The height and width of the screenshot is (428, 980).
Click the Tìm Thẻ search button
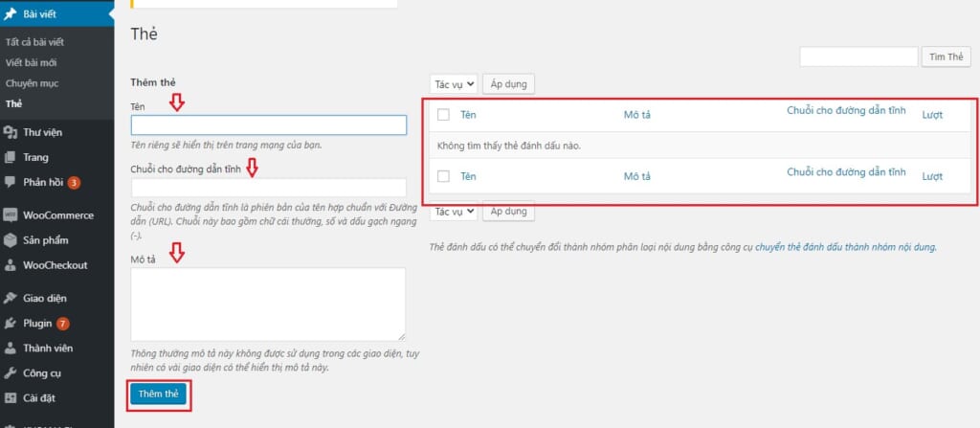click(947, 56)
